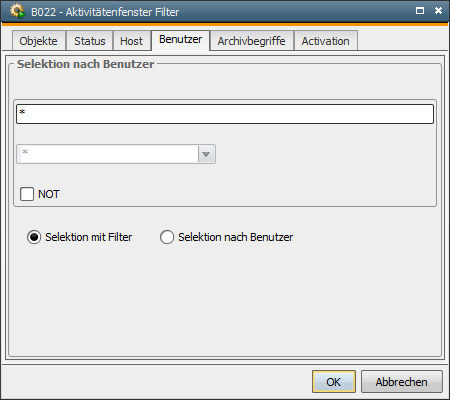
Task: Open the Archivbegriffe tab
Action: click(x=252, y=41)
